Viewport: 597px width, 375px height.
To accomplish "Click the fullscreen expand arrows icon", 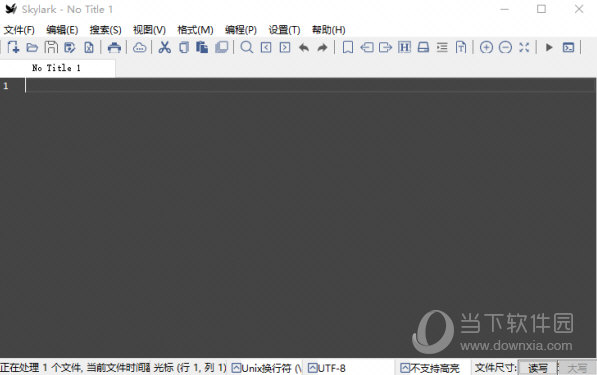I will click(524, 47).
